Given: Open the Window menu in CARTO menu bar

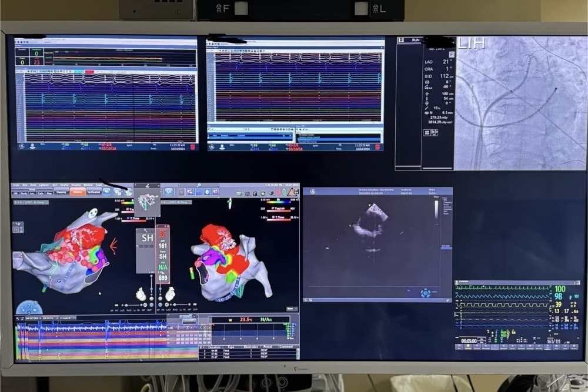Looking at the screenshot, I should pos(88,185).
